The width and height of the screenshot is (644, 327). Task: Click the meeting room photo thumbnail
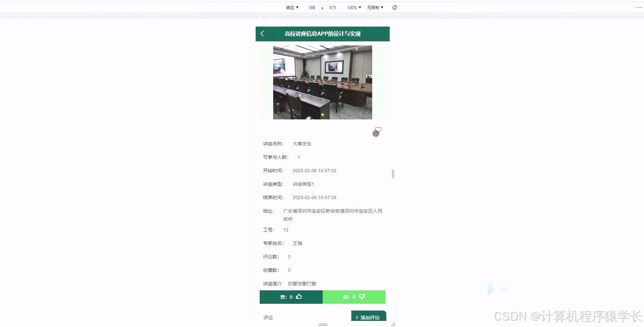322,82
